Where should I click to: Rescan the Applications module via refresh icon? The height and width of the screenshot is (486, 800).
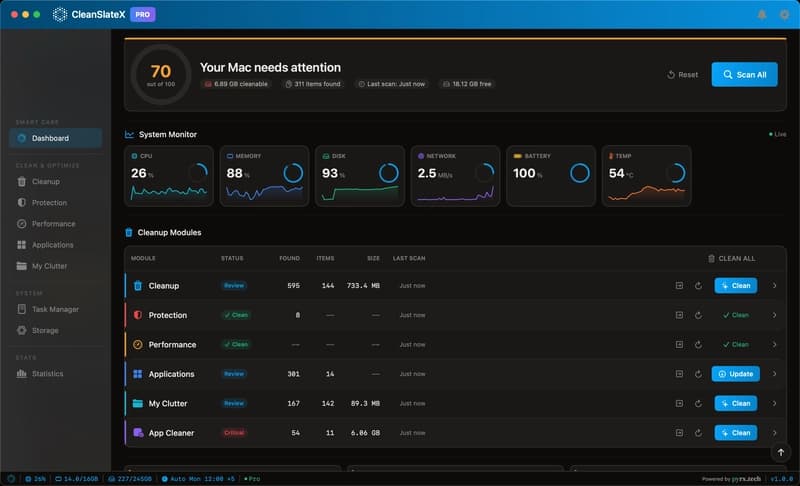[x=698, y=374]
